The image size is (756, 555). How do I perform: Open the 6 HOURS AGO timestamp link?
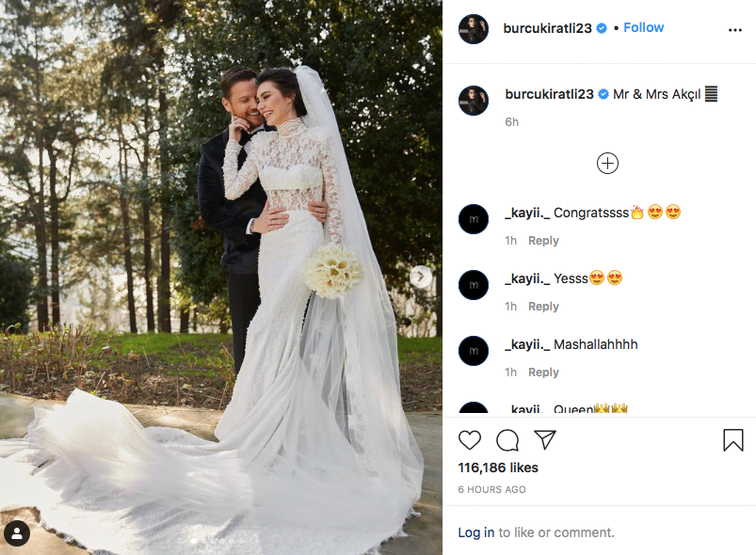(x=491, y=489)
